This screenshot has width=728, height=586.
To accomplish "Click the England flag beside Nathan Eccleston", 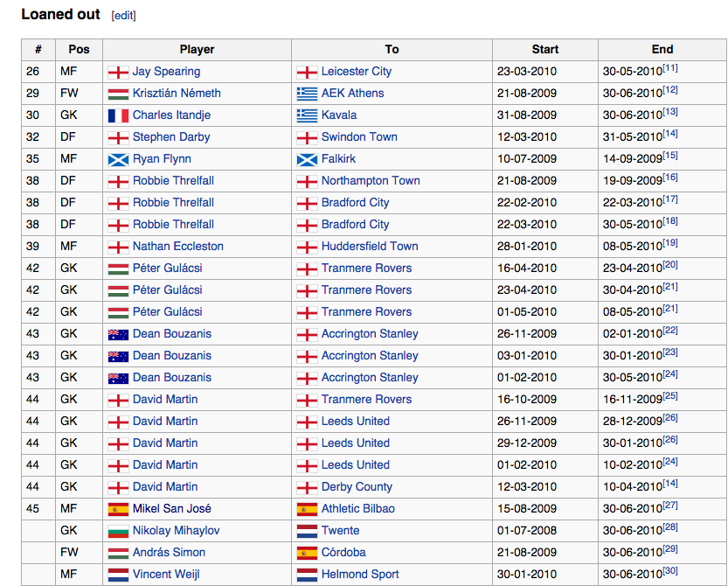I will click(x=118, y=248).
